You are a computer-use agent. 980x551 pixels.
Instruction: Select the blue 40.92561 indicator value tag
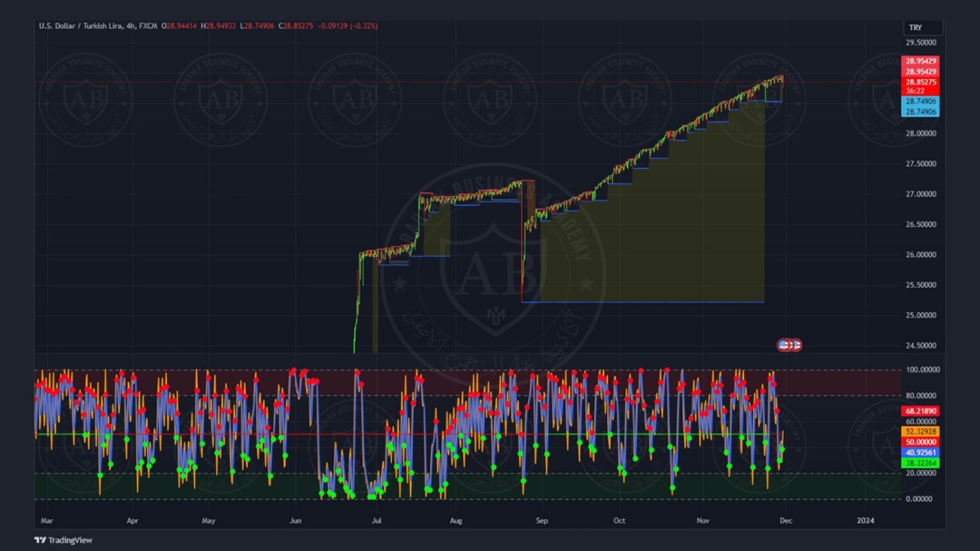coord(920,452)
